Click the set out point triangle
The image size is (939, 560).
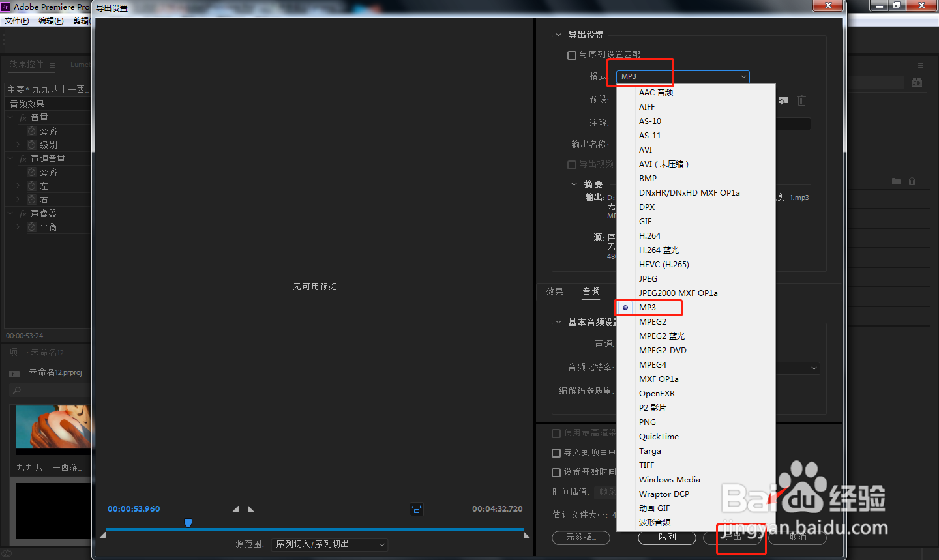250,509
